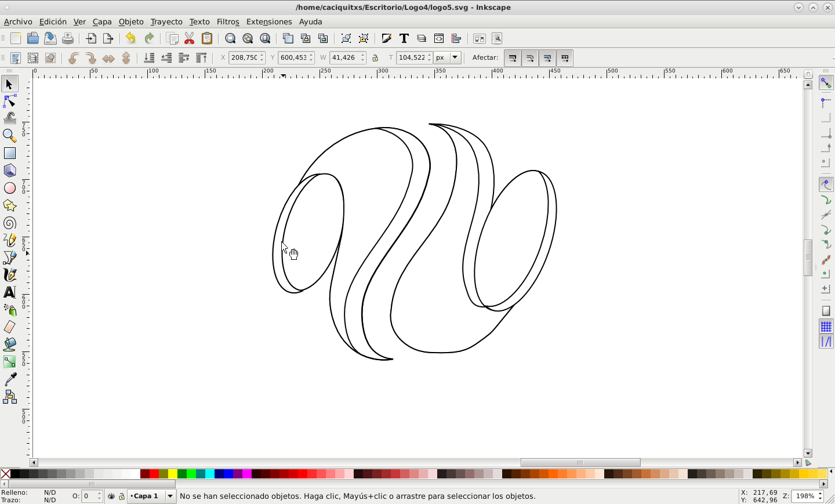This screenshot has width=835, height=504.
Task: Expand the Capa 1 layer dropdown
Action: pos(170,496)
